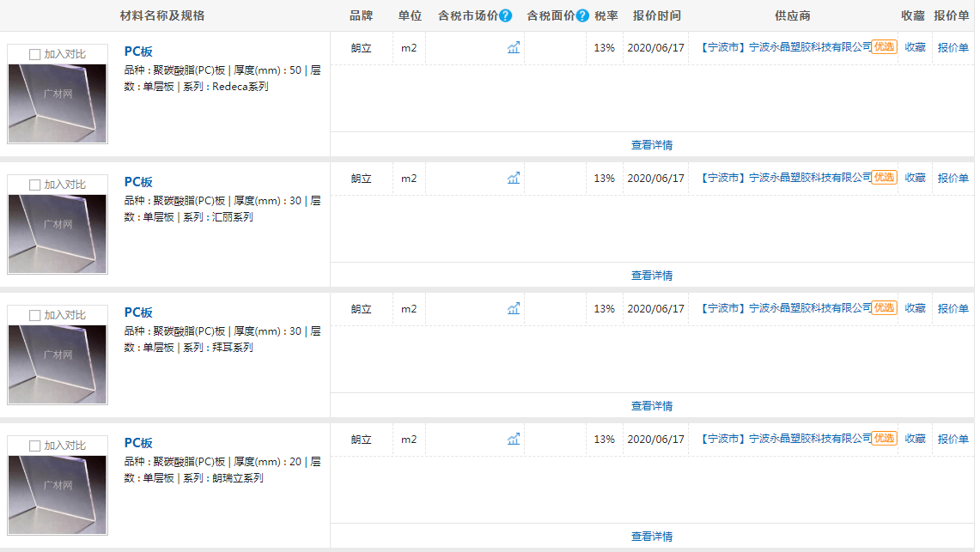Viewport: 980px width, 552px height.
Task: Click 供应商 column header
Action: [793, 15]
